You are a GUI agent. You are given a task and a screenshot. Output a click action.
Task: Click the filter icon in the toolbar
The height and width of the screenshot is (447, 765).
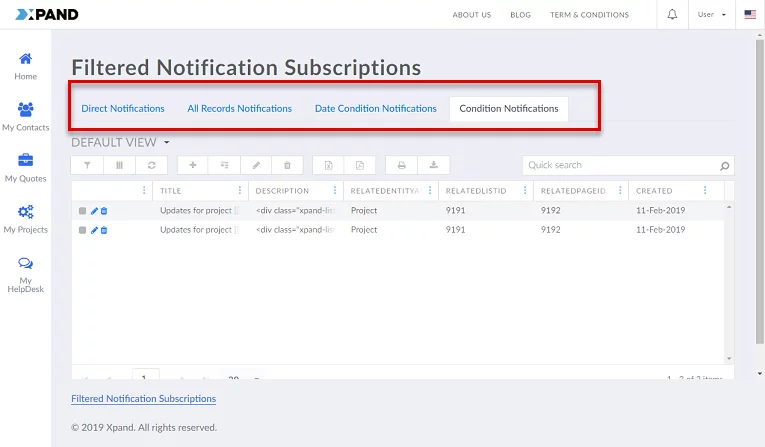(87, 165)
